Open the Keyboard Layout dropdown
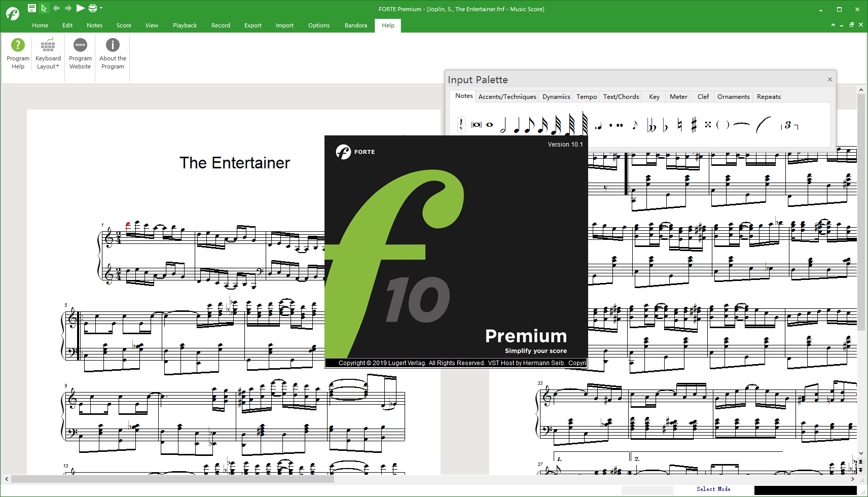The width and height of the screenshot is (868, 497). [x=48, y=54]
